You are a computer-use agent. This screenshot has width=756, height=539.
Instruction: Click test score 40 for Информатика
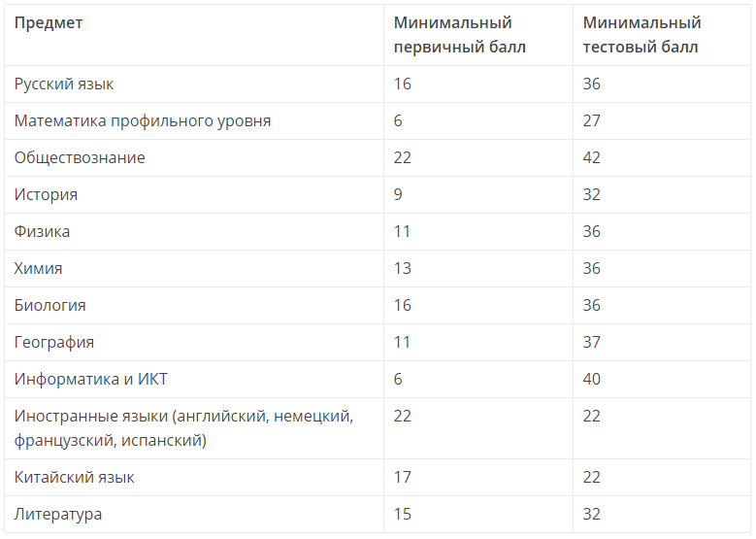point(592,380)
